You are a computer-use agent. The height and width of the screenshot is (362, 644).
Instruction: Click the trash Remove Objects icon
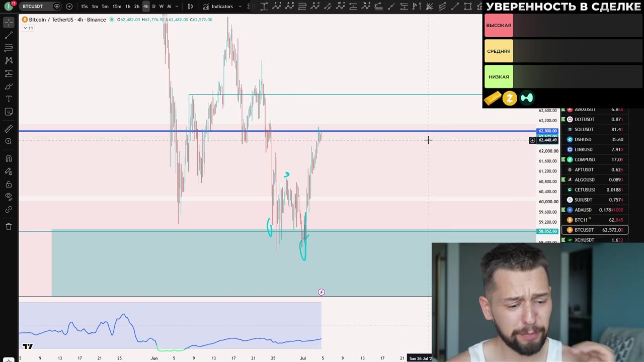9,227
